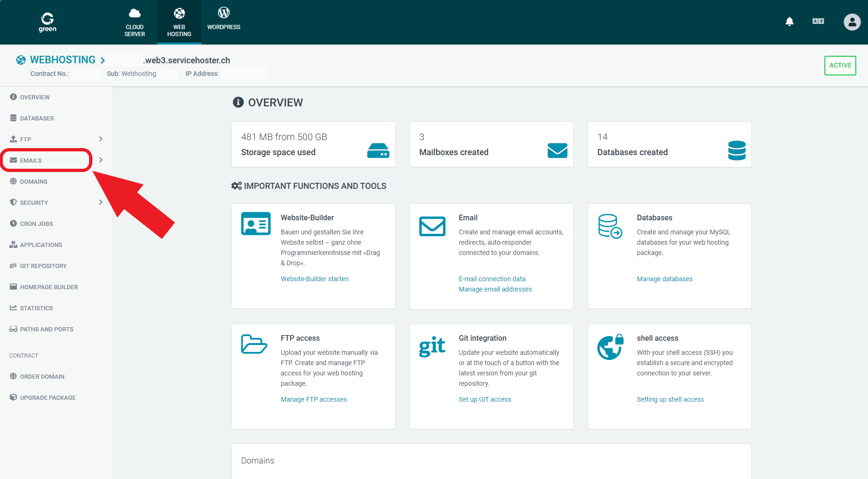
Task: Click the Storage space used card
Action: (x=314, y=144)
